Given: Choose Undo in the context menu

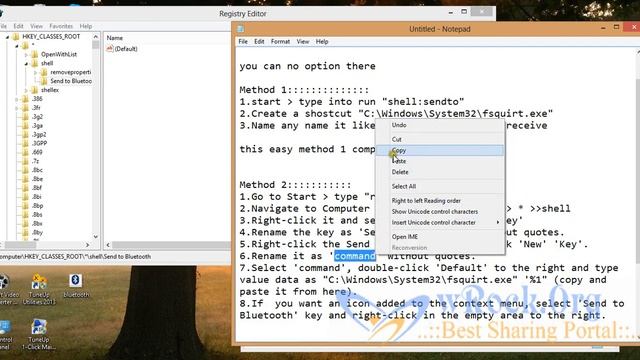Looking at the screenshot, I should point(440,125).
